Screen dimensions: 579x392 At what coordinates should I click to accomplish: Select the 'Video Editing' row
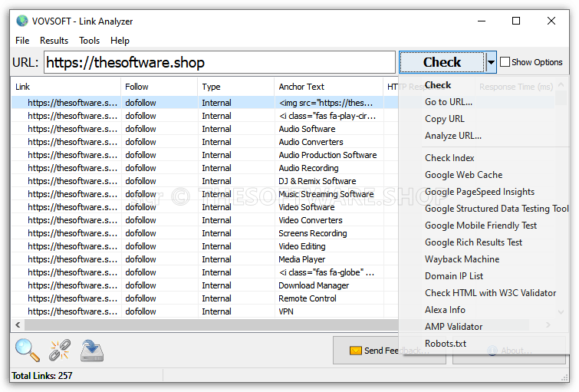point(205,246)
